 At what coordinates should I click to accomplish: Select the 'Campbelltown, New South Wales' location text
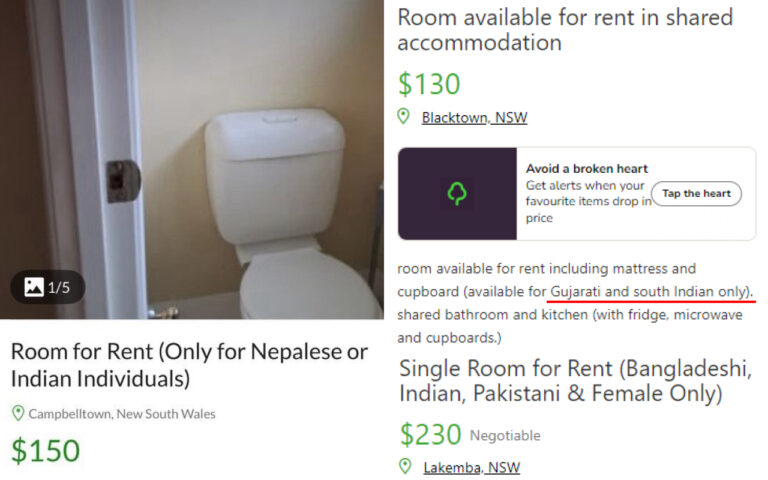(122, 413)
